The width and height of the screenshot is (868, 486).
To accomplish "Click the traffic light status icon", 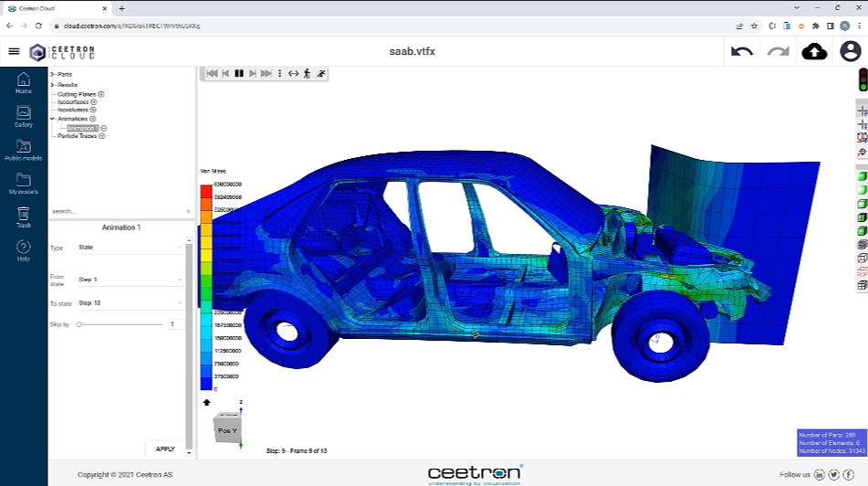I will (863, 79).
